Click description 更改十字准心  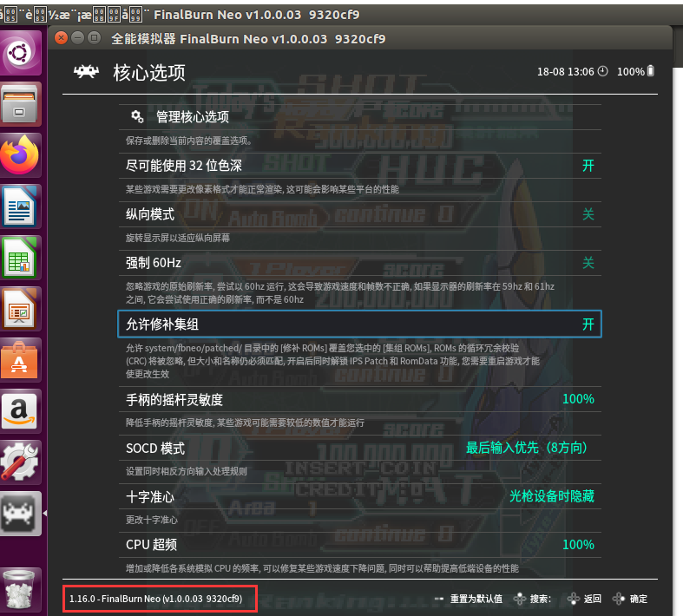pos(152,520)
